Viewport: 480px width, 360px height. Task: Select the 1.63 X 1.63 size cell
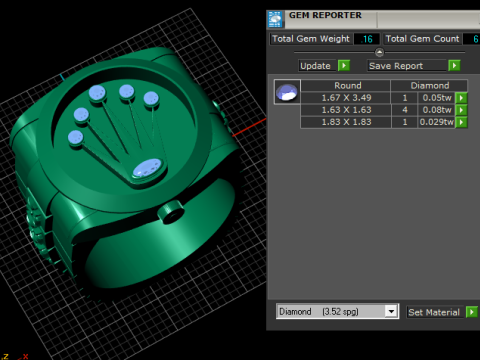click(346, 110)
